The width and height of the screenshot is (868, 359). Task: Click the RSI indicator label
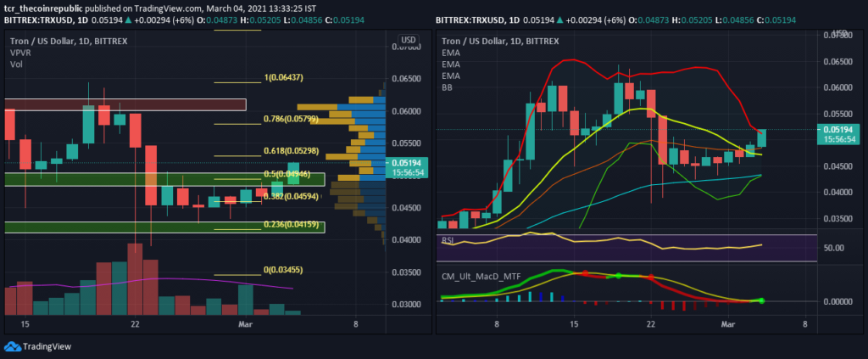(448, 240)
